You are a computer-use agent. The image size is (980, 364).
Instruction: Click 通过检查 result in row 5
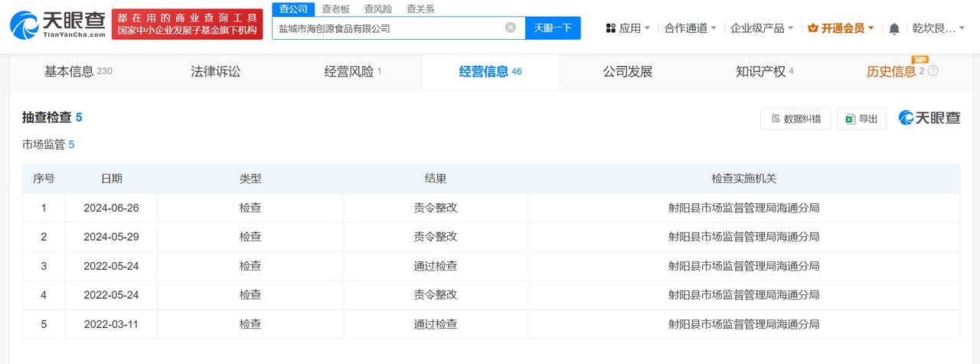[x=436, y=324]
